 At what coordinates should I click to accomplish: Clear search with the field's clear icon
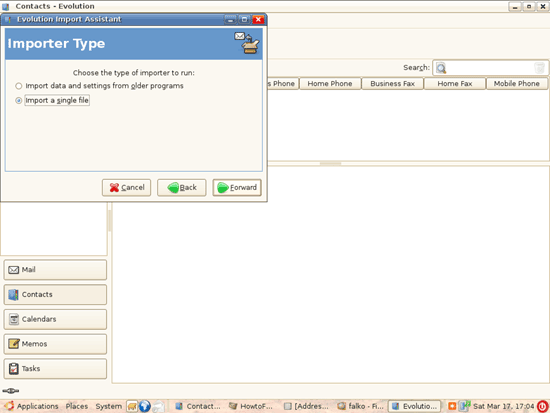tap(539, 68)
